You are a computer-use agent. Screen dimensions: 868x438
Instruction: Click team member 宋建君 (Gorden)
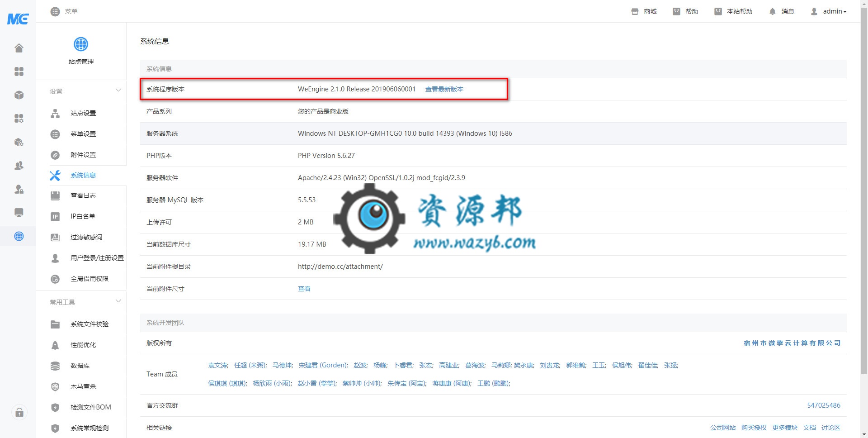[x=323, y=365]
